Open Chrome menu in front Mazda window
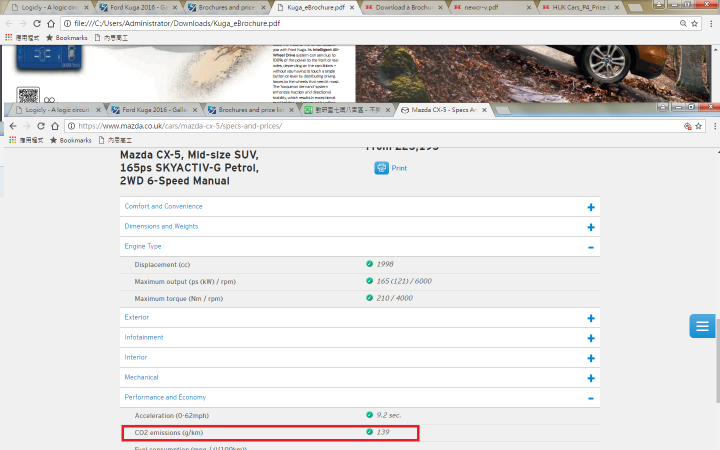Viewport: 720px width, 450px height. pyautogui.click(x=714, y=126)
